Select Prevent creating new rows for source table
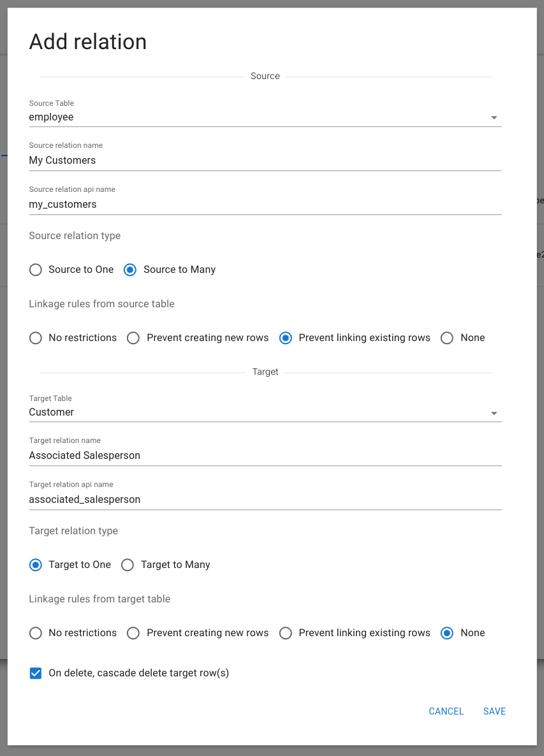544x756 pixels. point(133,338)
